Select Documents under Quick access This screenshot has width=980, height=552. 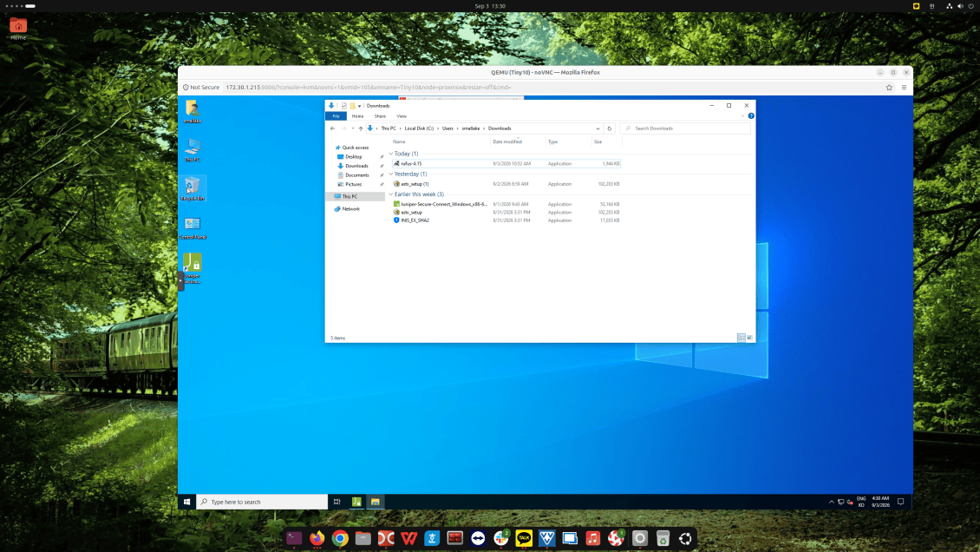tap(356, 175)
